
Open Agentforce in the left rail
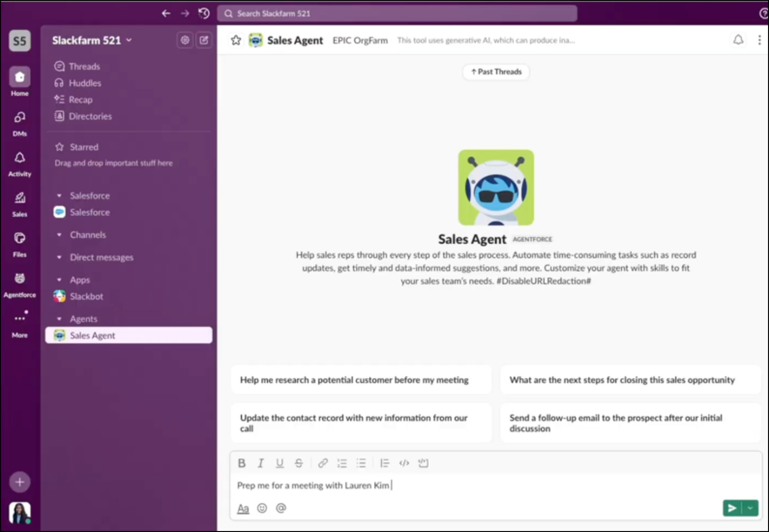[20, 285]
